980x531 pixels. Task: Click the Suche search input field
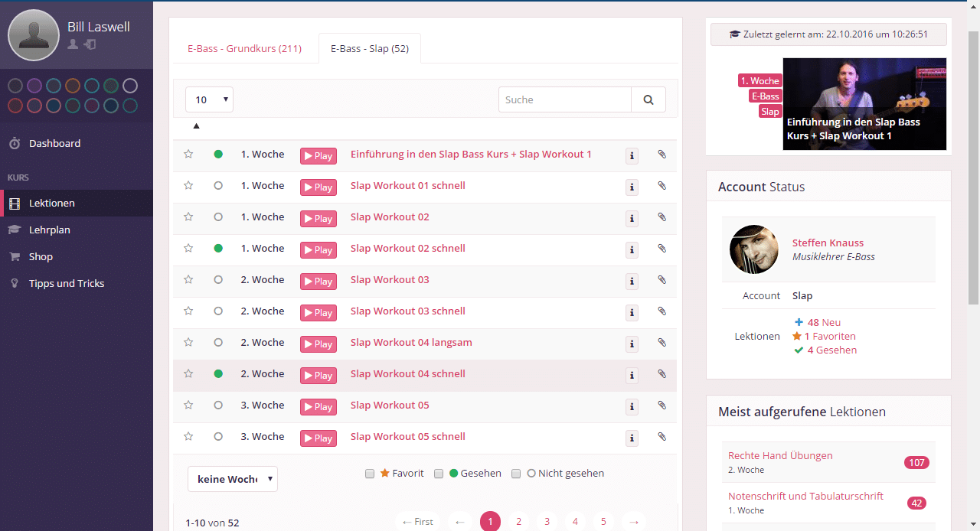[x=564, y=99]
